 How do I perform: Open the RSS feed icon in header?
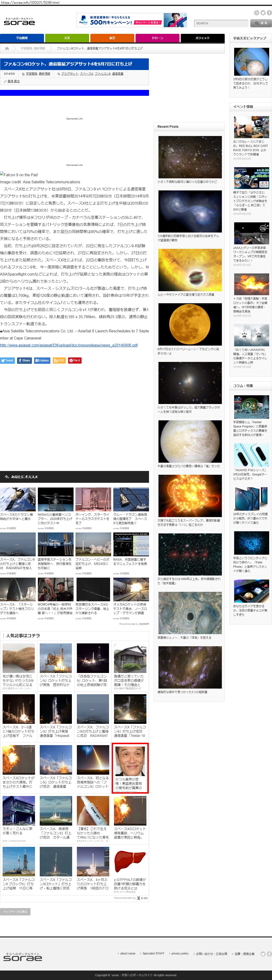pos(256,13)
